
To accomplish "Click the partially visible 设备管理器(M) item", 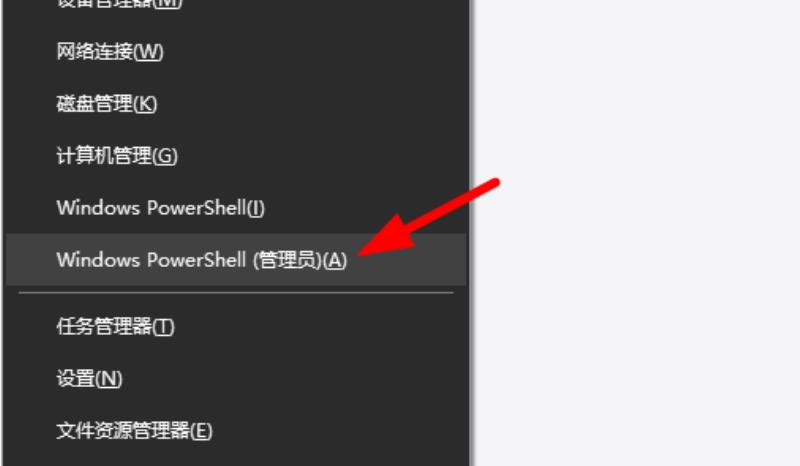I will 236,6.
